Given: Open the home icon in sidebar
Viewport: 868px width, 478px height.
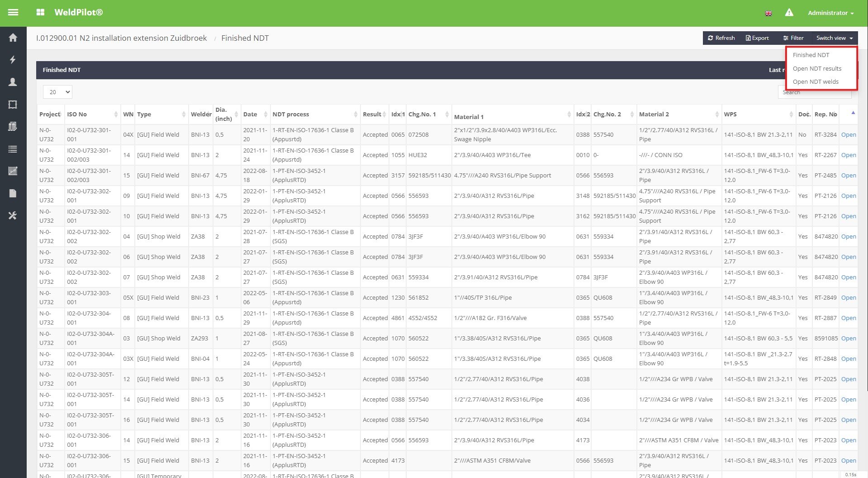Looking at the screenshot, I should point(13,38).
